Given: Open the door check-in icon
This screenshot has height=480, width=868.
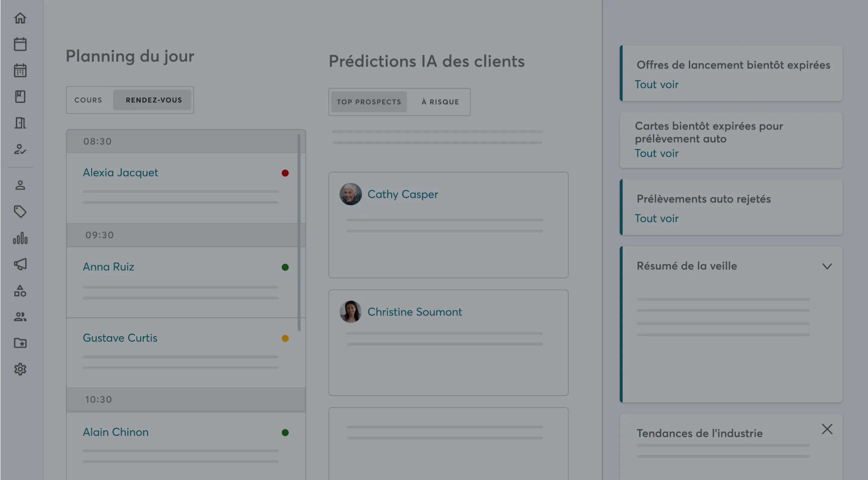Looking at the screenshot, I should tap(20, 123).
